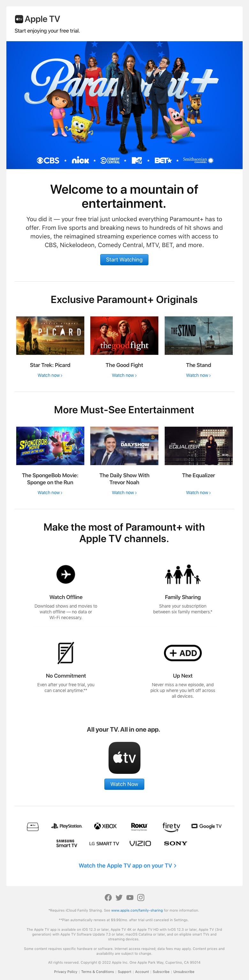The height and width of the screenshot is (980, 249).
Task: Click the Star Trek: Picard title text
Action: (x=50, y=365)
